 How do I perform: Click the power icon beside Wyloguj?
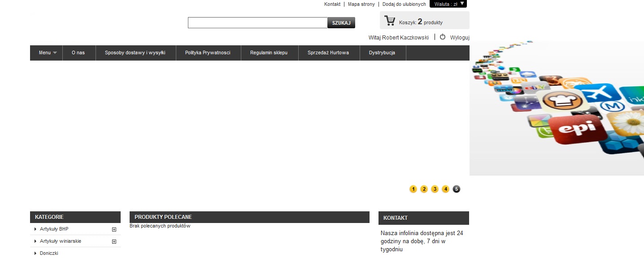pyautogui.click(x=443, y=37)
